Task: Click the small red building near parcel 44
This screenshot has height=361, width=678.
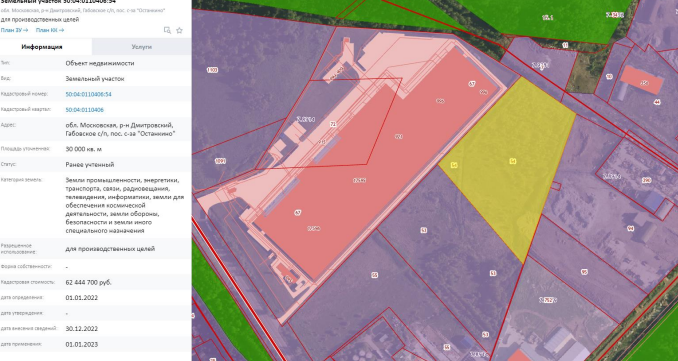Action: point(642,80)
